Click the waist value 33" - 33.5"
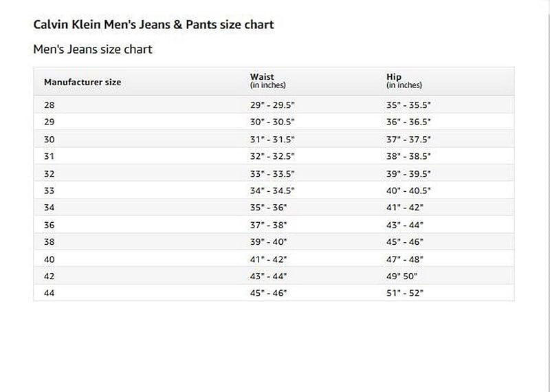The height and width of the screenshot is (392, 550). pos(272,173)
